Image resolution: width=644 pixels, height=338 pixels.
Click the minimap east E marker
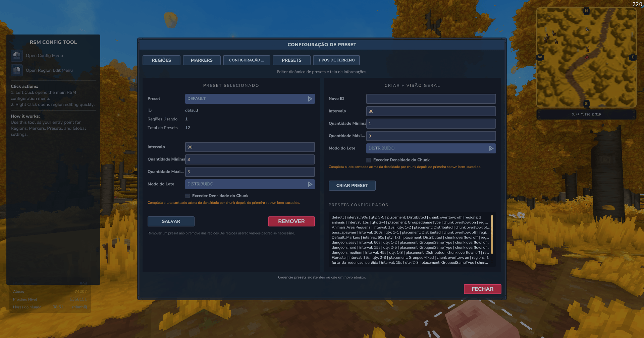pyautogui.click(x=633, y=57)
